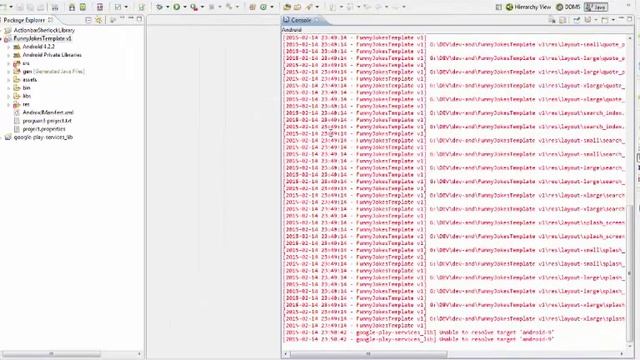Open dropdown arrow next to Run button
Image resolution: width=640 pixels, height=360 pixels.
point(184,7)
